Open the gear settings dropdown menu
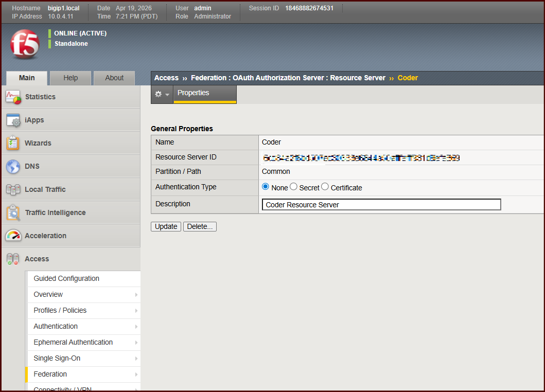545x392 pixels. pyautogui.click(x=162, y=94)
